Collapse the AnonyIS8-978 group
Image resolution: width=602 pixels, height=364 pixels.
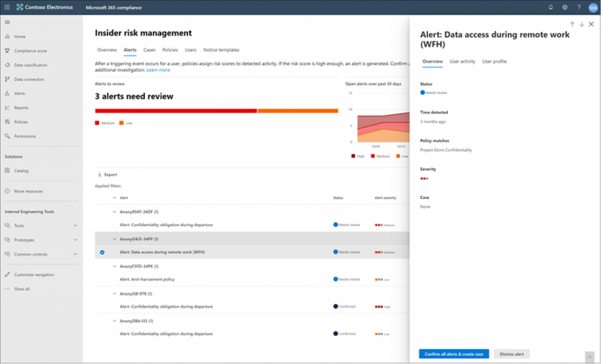point(115,294)
